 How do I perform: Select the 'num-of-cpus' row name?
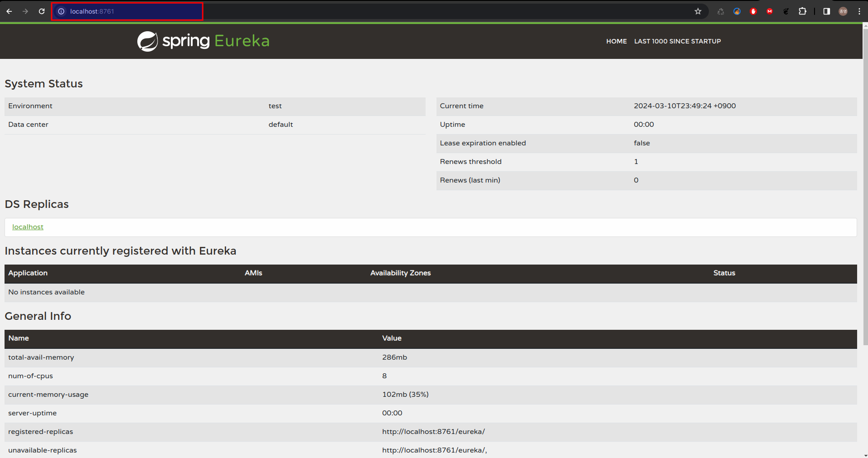coord(30,376)
